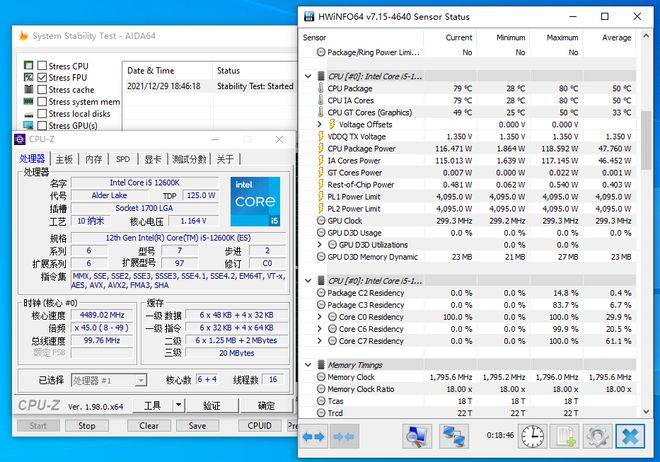Enable the Stress CPU checkbox

42,66
